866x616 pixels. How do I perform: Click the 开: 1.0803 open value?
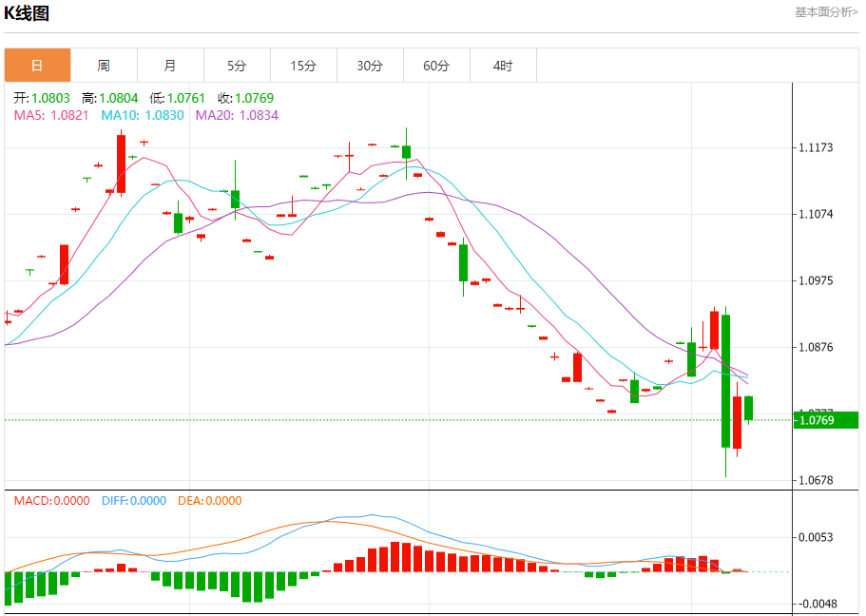tap(42, 98)
